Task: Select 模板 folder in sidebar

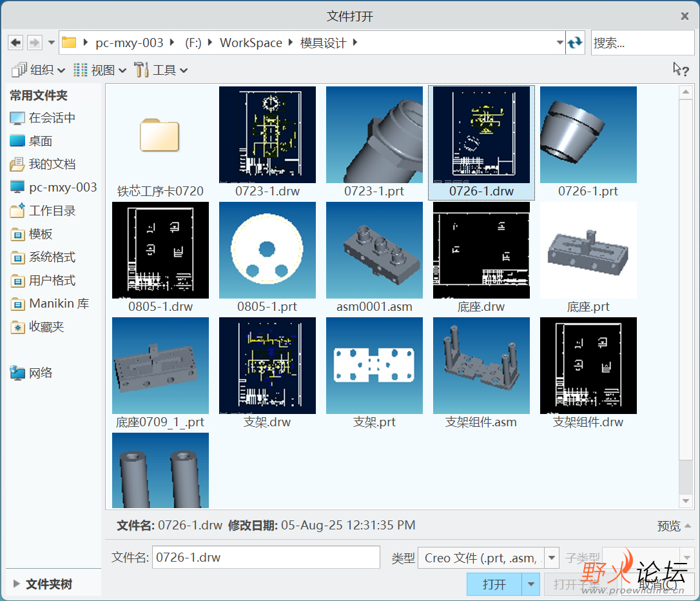Action: (x=31, y=234)
